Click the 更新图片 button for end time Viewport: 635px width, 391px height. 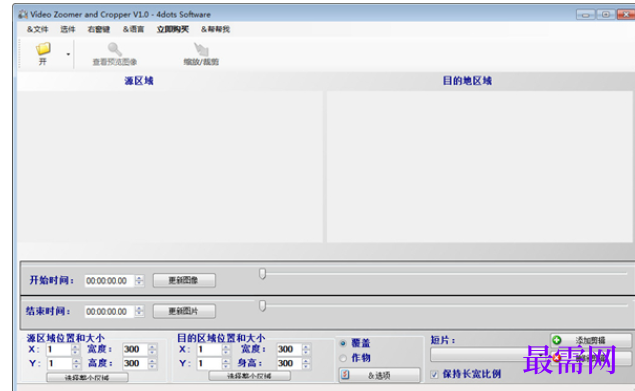pyautogui.click(x=184, y=311)
